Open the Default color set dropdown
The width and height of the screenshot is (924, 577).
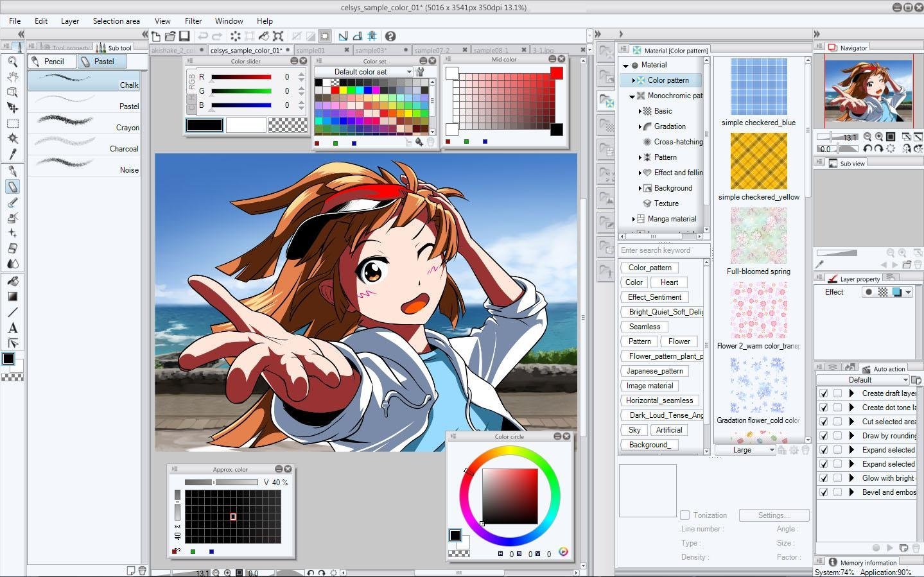click(363, 71)
